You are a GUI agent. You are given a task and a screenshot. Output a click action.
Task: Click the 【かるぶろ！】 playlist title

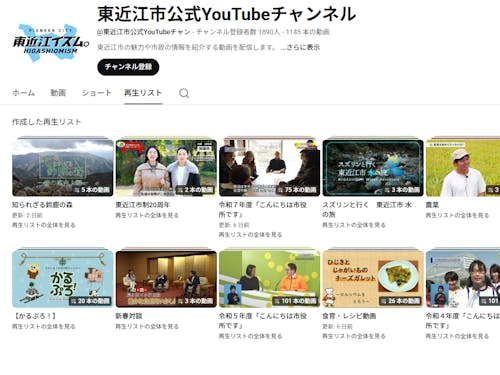tap(34, 316)
